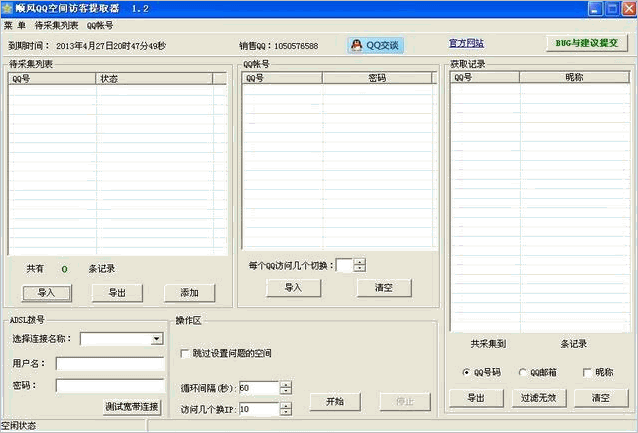
Task: Toggle the 昵称 checkbox
Action: pos(587,372)
